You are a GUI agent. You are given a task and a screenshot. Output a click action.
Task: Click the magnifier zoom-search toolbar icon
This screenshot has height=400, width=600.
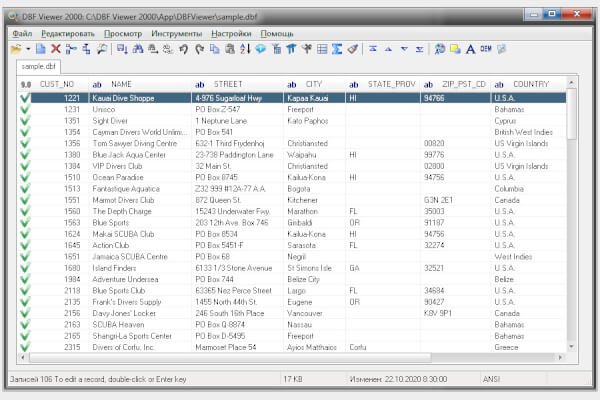pyautogui.click(x=102, y=49)
